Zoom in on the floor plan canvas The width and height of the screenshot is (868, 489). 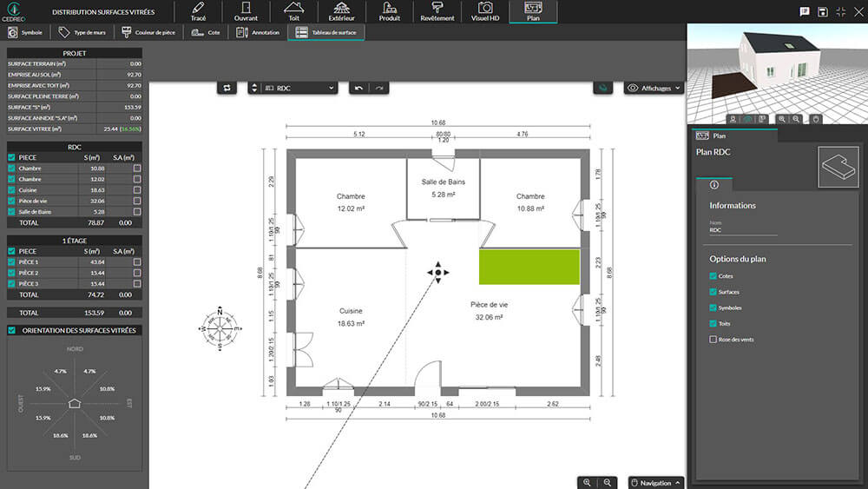588,482
